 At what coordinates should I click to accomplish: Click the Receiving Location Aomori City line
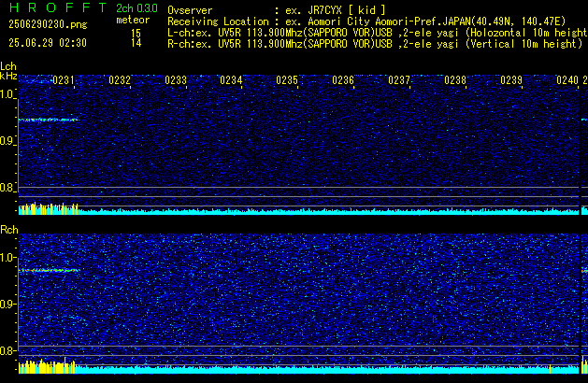tap(366, 21)
